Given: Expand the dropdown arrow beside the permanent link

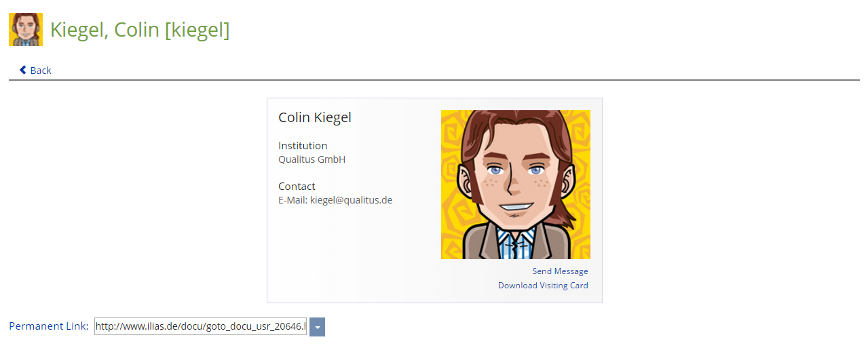Looking at the screenshot, I should pyautogui.click(x=317, y=326).
